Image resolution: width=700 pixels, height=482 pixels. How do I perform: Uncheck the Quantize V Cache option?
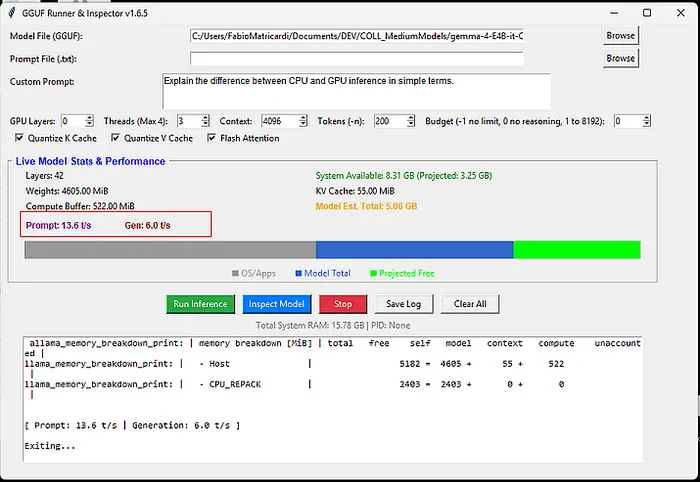116,138
